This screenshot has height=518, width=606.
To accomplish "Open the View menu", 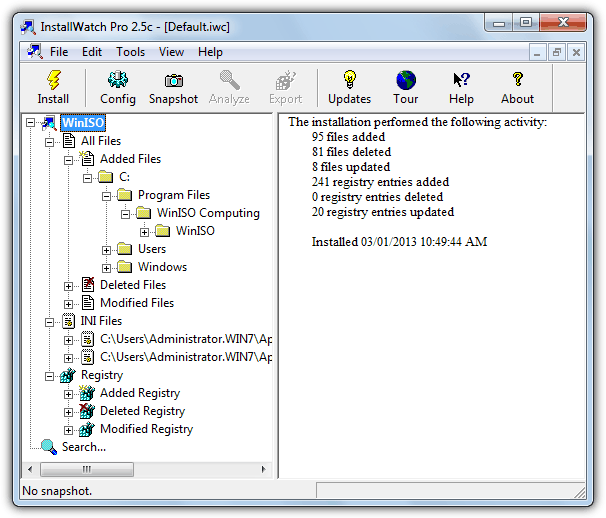I will point(171,52).
